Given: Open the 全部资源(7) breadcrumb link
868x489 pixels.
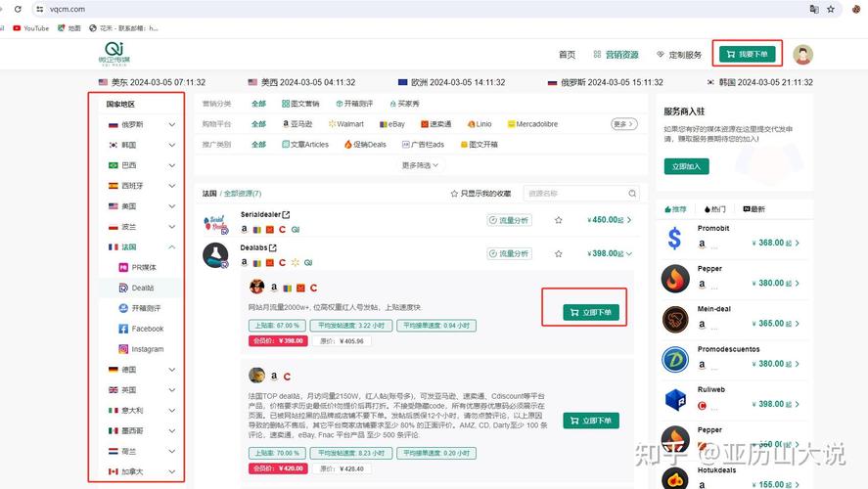Looking at the screenshot, I should pyautogui.click(x=243, y=194).
